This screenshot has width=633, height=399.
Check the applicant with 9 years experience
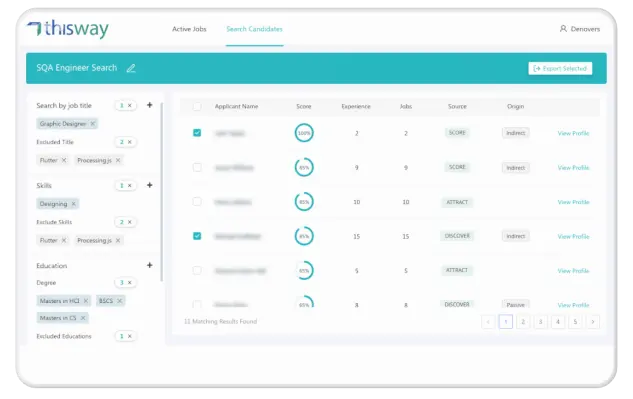click(x=197, y=167)
